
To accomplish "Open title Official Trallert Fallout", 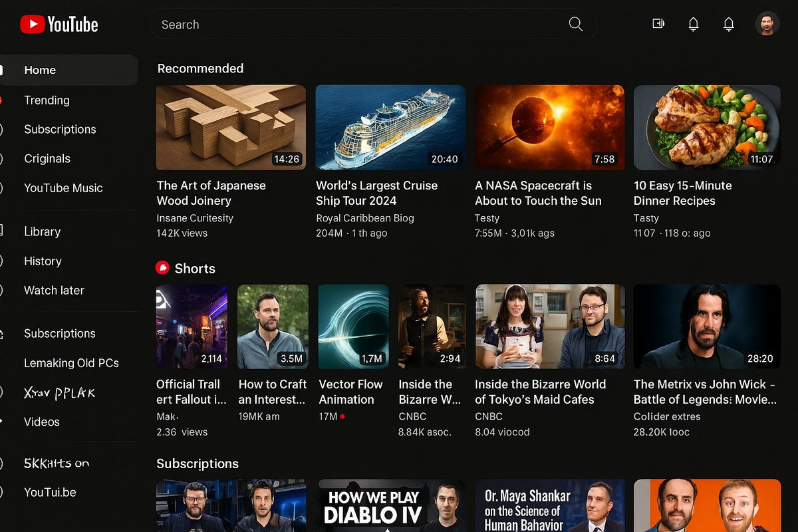I will pos(192,392).
